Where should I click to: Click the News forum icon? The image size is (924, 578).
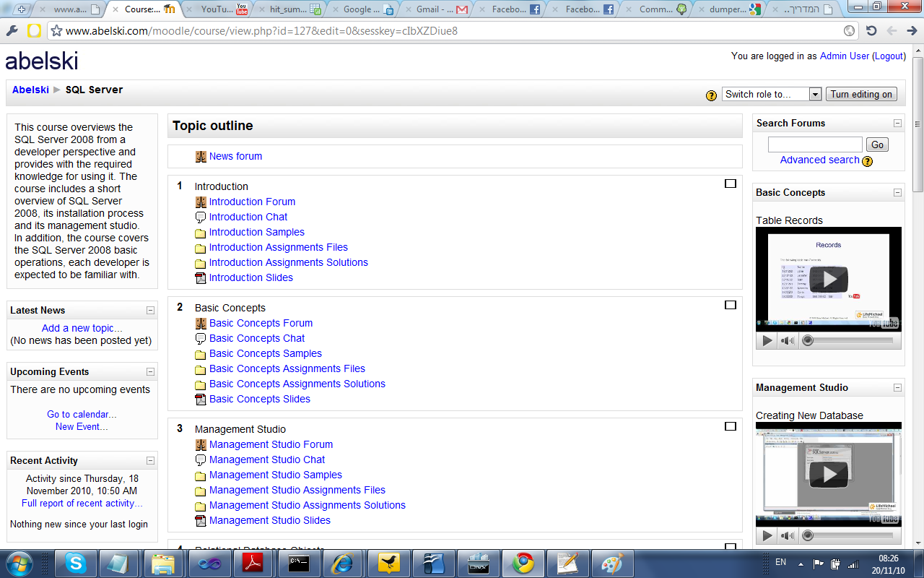click(x=201, y=156)
